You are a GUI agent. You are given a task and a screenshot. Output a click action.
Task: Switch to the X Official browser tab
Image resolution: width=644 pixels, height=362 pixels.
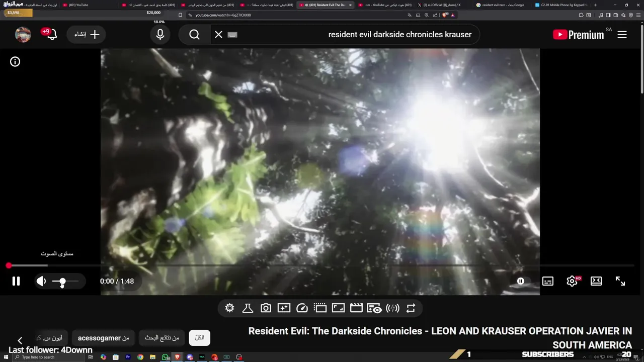[x=439, y=5]
